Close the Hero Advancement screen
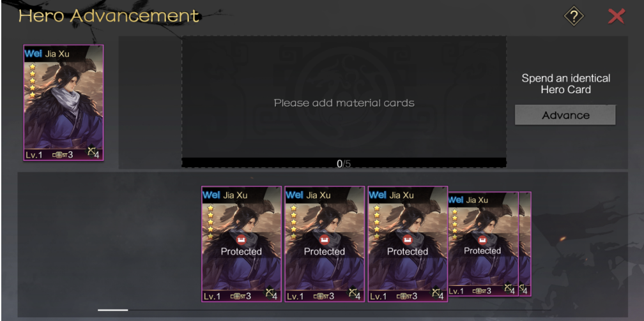The height and width of the screenshot is (321, 644). click(x=616, y=17)
